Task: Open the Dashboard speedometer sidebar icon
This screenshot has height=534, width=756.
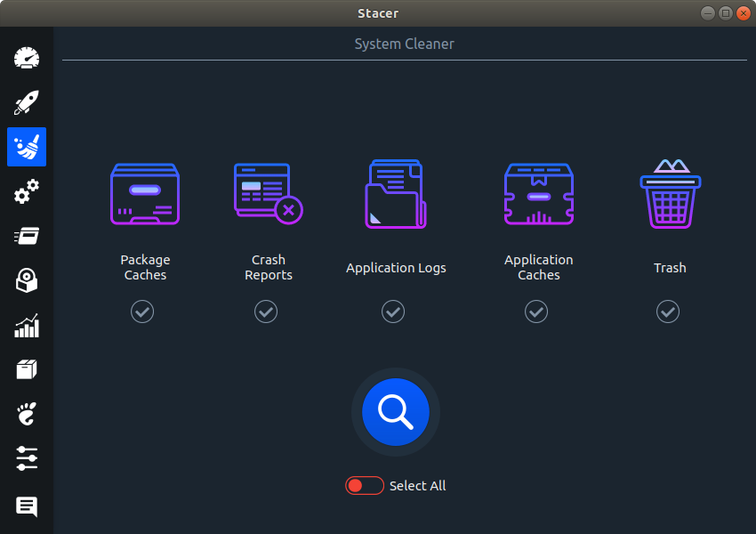Action: (27, 58)
